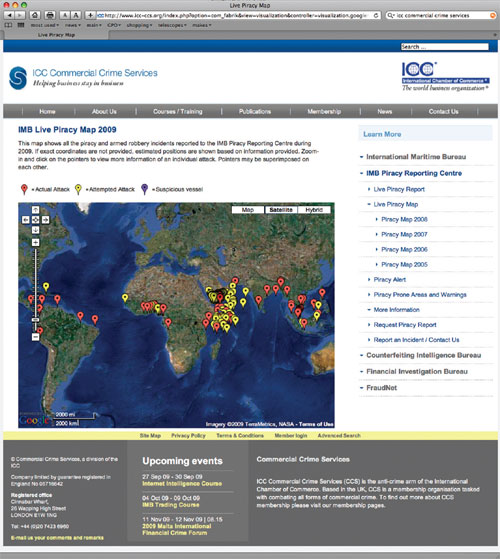Open the Home navigation item

pyautogui.click(x=47, y=112)
